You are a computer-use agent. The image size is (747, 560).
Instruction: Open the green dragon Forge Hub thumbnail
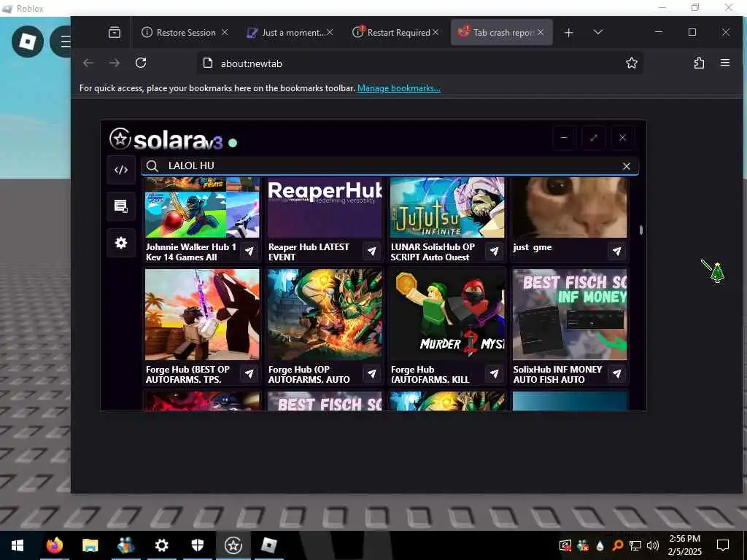coord(325,314)
